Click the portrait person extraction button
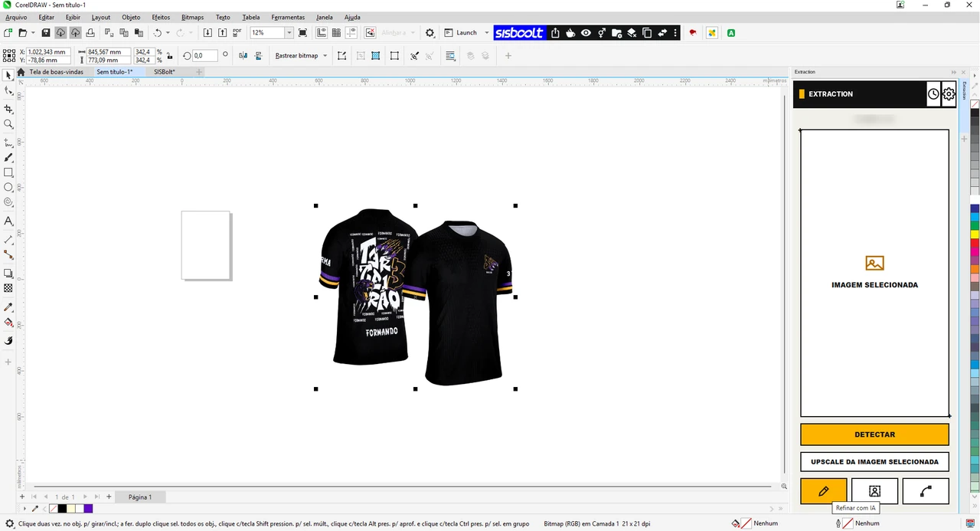The image size is (980, 531). coord(874,491)
